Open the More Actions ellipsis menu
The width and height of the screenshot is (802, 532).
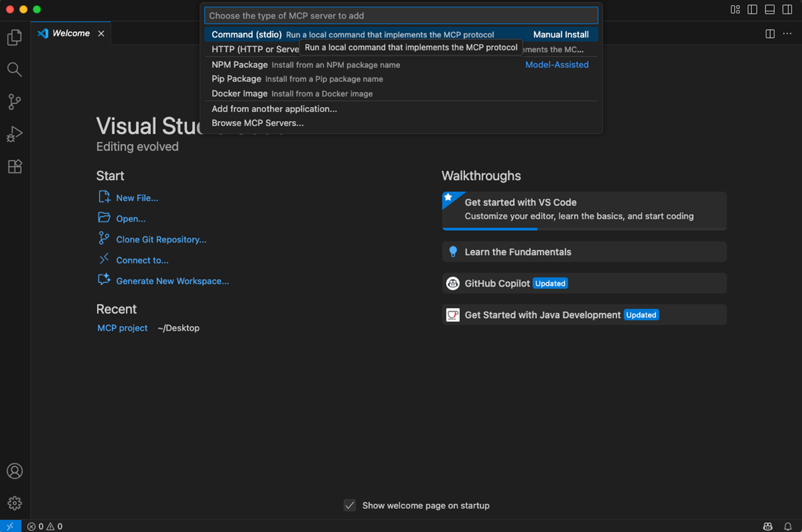point(787,34)
